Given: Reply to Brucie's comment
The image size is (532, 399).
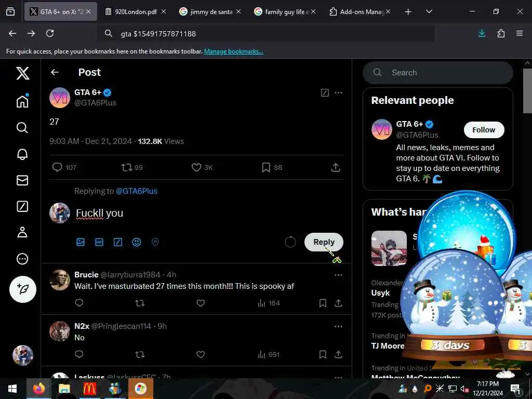Looking at the screenshot, I should pos(79,303).
